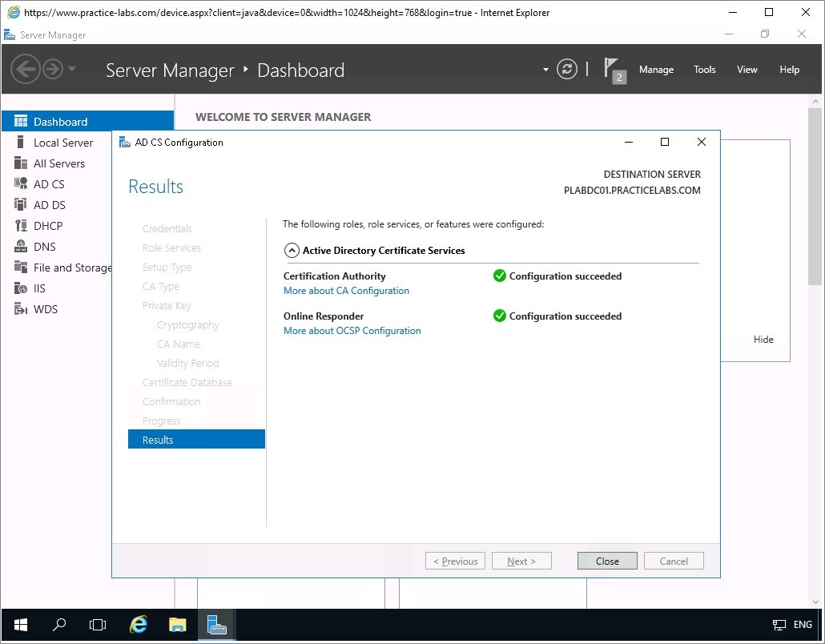
Task: Launch Internet Explorer from the taskbar
Action: coord(139,625)
